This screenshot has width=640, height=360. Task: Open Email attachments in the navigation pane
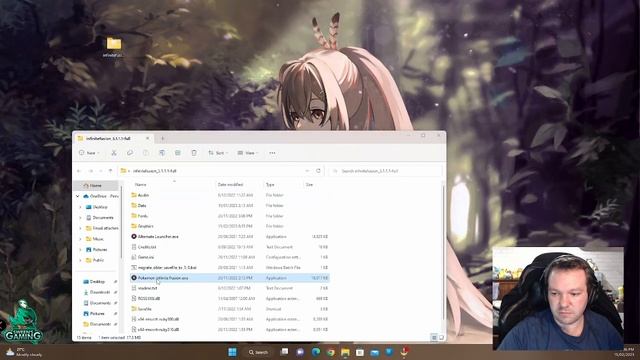102,228
